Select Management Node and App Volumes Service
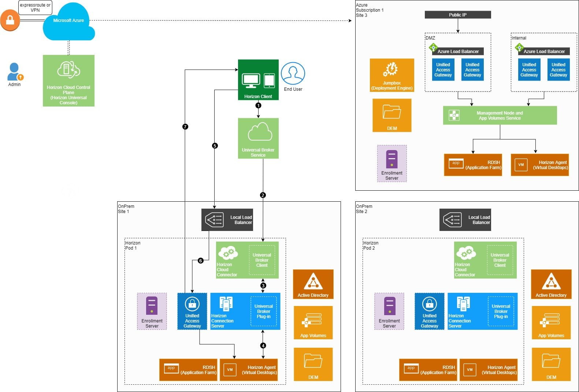The width and height of the screenshot is (579, 392). pos(500,115)
